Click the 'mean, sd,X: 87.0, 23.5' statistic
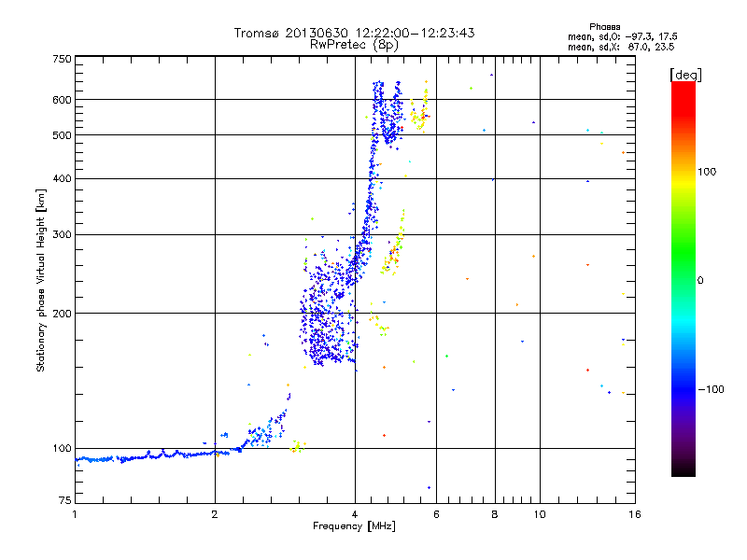Viewport: 747px width, 560px height. click(621, 47)
